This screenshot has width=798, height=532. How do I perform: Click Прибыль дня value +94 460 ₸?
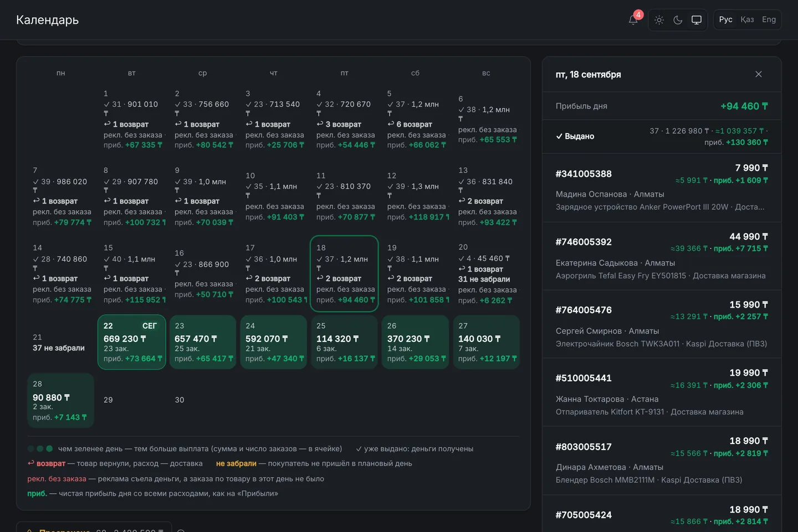point(744,106)
